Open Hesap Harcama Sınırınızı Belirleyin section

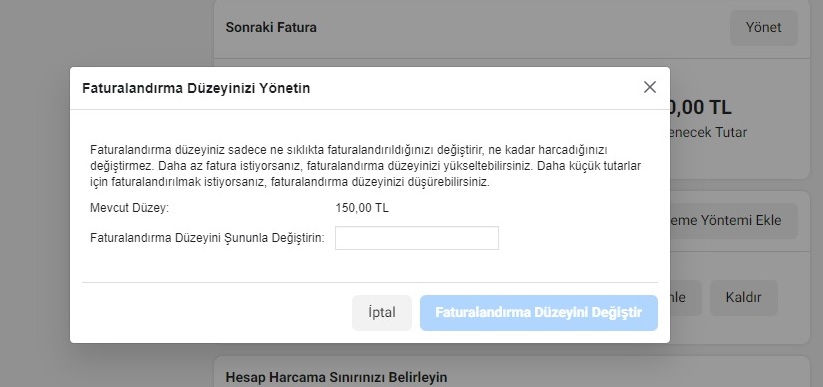click(x=336, y=377)
